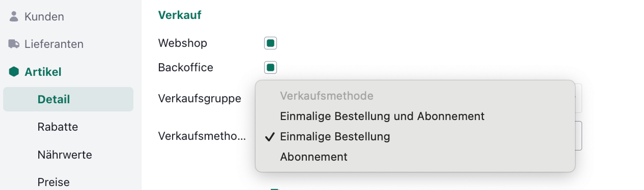
Task: Switch to the Rabatte section
Action: [58, 127]
